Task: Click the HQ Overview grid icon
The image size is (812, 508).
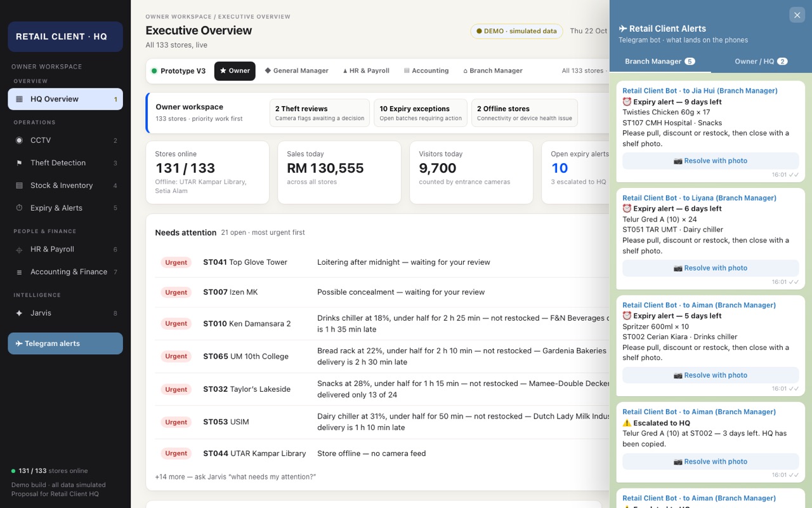Action: click(x=19, y=99)
